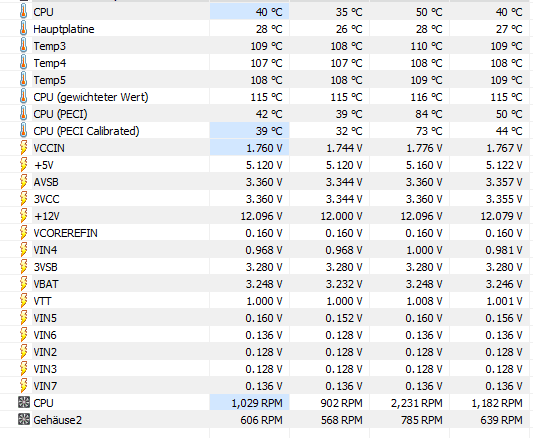The height and width of the screenshot is (438, 533).
Task: Click the 0.152 V VIN5 minimum
Action: (x=344, y=318)
